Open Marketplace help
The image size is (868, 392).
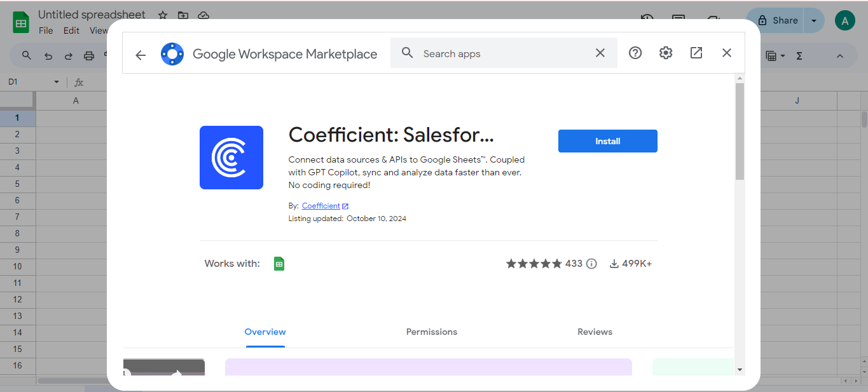pos(635,53)
